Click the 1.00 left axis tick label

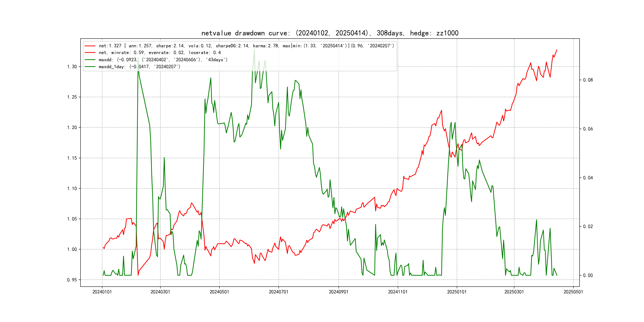point(72,249)
